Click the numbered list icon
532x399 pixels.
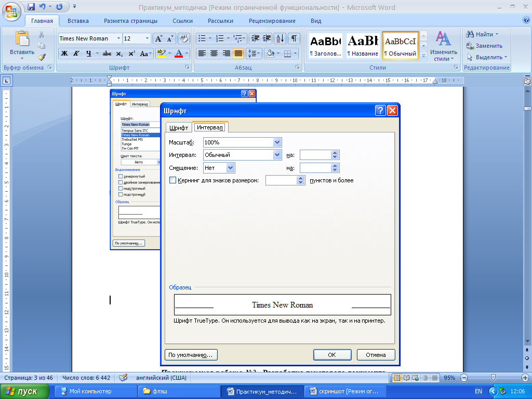[x=220, y=38]
